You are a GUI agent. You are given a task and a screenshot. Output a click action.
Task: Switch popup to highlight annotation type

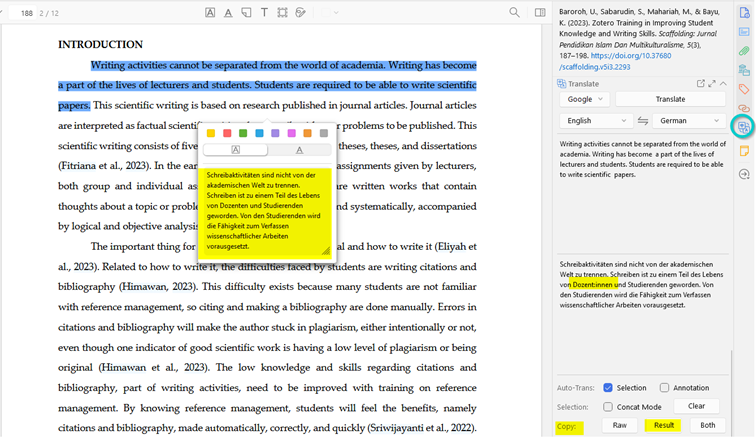click(236, 150)
